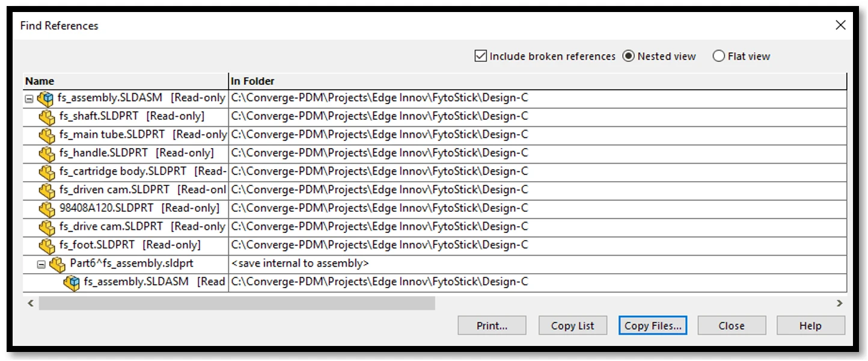
Task: Click the fs_drive cam part icon
Action: pos(47,227)
